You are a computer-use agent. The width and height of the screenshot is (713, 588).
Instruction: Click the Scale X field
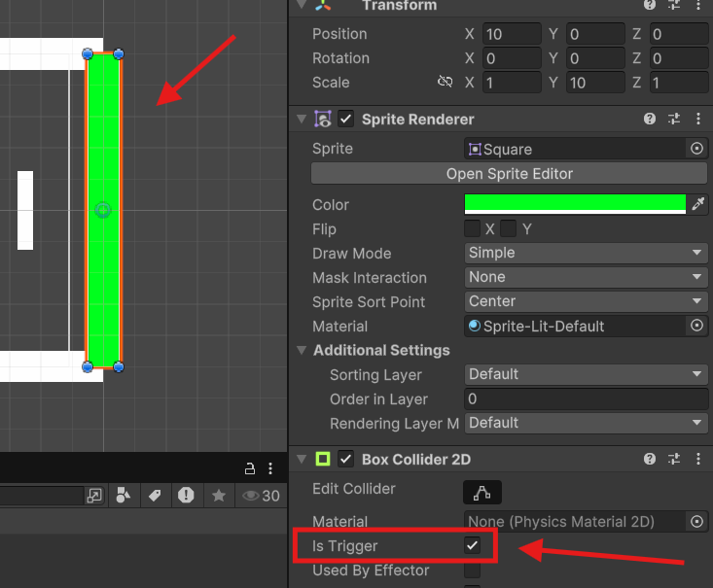point(512,83)
